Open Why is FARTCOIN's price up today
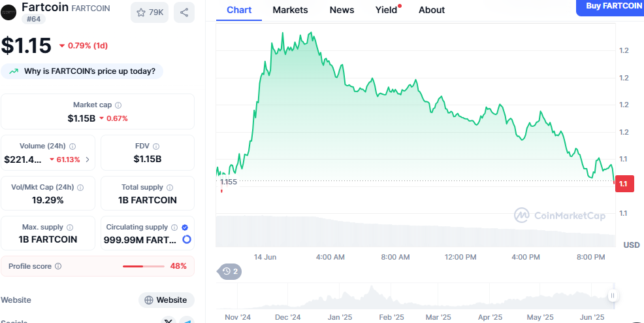Image resolution: width=644 pixels, height=323 pixels. pos(82,71)
